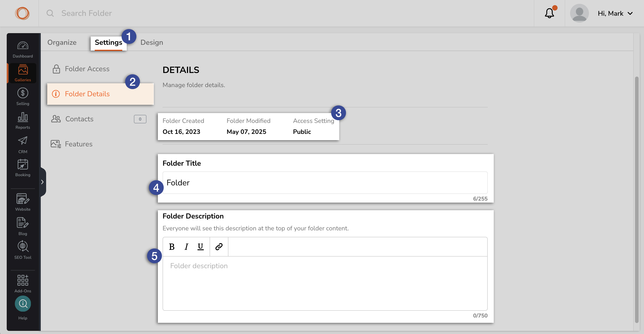The width and height of the screenshot is (644, 334).
Task: Click the teal Help button
Action: [x=23, y=304]
